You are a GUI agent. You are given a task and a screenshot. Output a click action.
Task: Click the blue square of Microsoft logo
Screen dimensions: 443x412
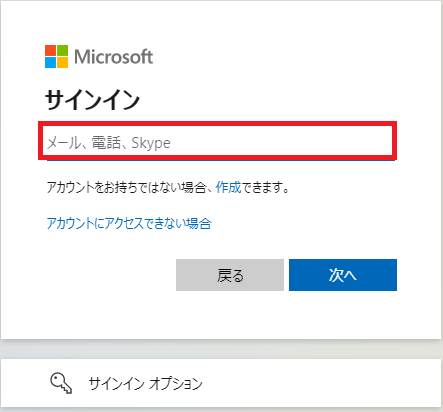[x=50, y=62]
